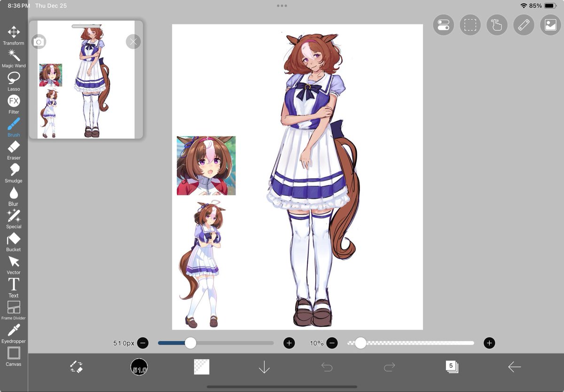The height and width of the screenshot is (392, 564).
Task: Tap the 10% opacity value
Action: pyautogui.click(x=317, y=344)
